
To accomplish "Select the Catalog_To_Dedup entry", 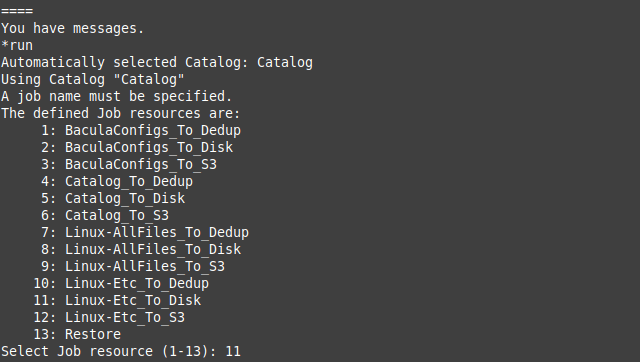I will (117, 182).
